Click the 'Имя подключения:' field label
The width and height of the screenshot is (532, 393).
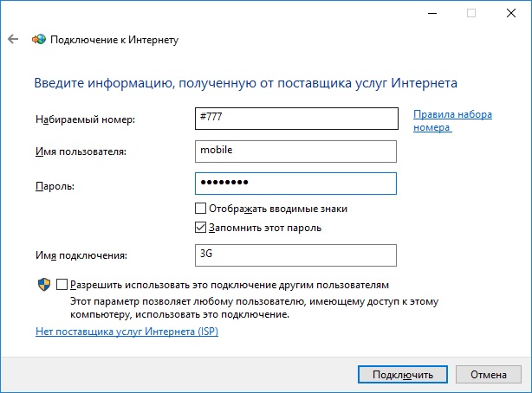point(81,254)
